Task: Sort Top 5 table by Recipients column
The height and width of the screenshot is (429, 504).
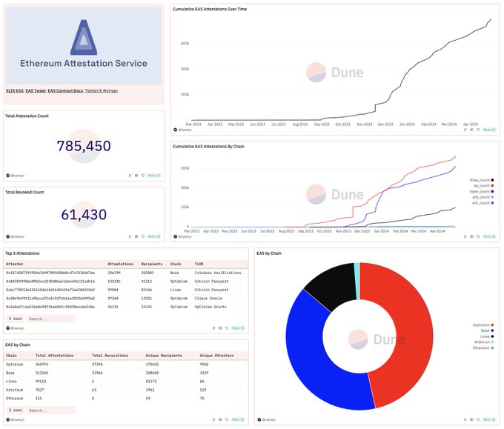Action: [152, 264]
